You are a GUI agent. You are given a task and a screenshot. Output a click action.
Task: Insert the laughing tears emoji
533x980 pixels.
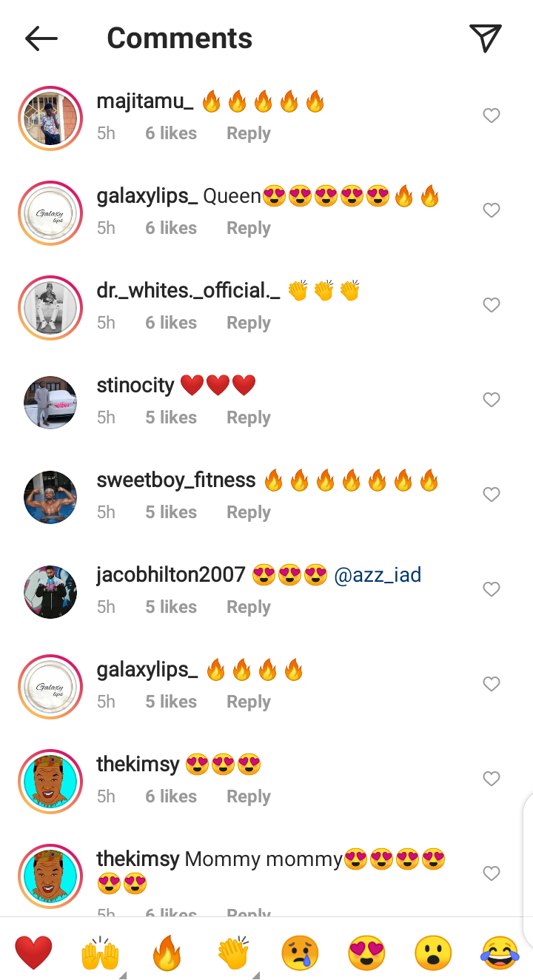tap(500, 953)
